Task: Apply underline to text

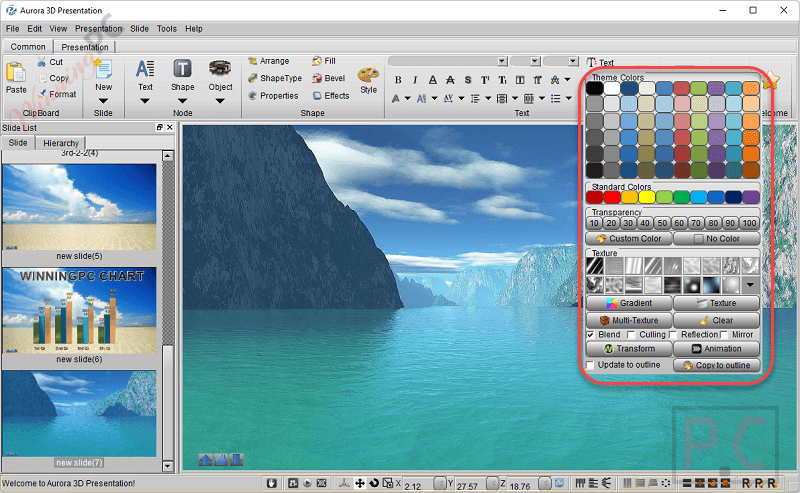Action: tap(433, 80)
